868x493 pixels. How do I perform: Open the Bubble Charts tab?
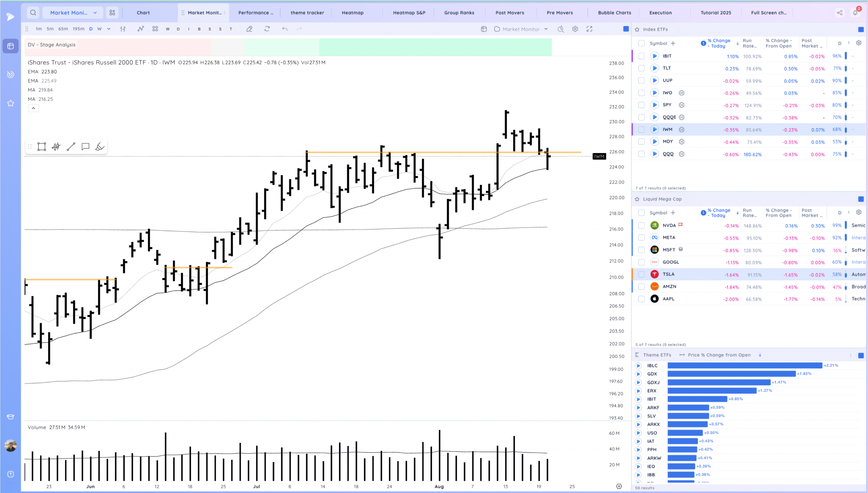(614, 13)
